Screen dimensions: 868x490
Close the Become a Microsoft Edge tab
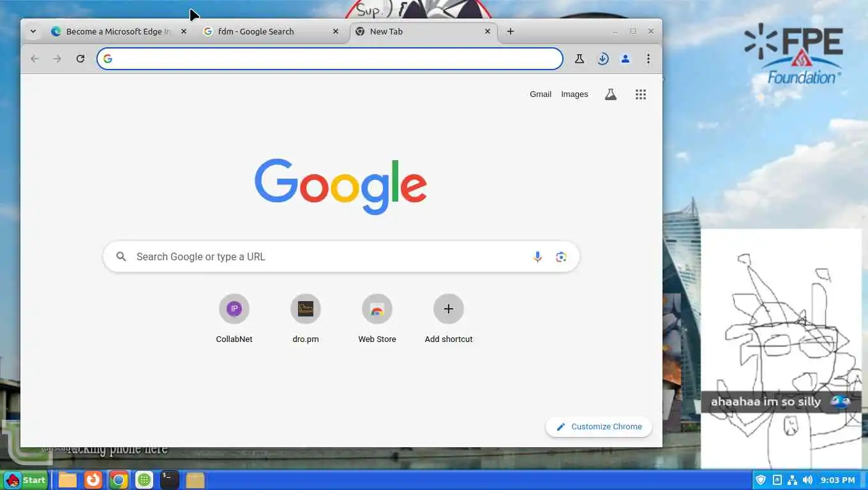184,31
